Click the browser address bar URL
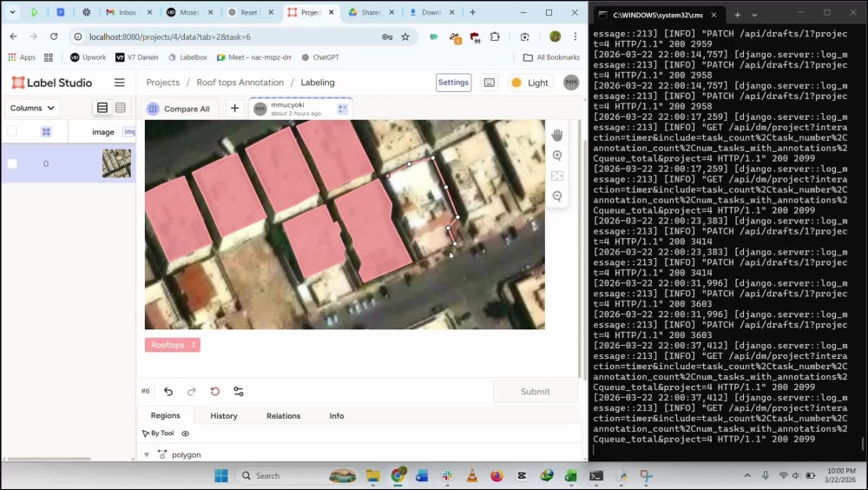 pyautogui.click(x=170, y=36)
